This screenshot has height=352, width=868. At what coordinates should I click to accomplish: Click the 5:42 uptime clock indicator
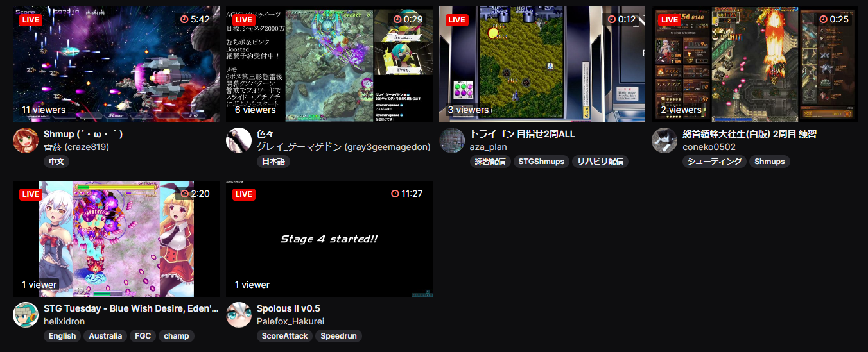195,19
